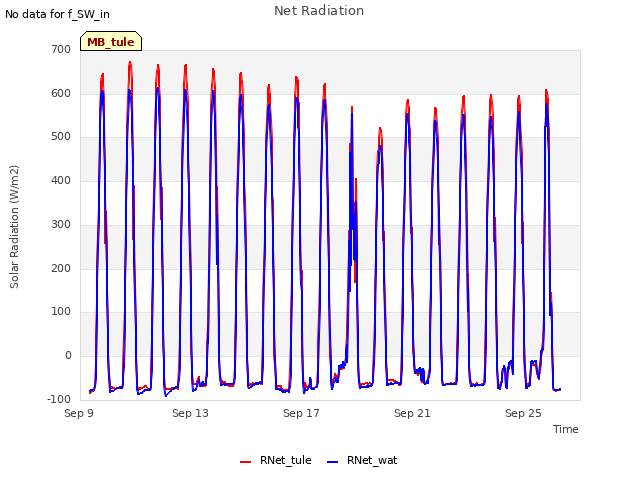640x480 pixels.
Task: Click the 100 y-axis tick label
Action: [61, 312]
